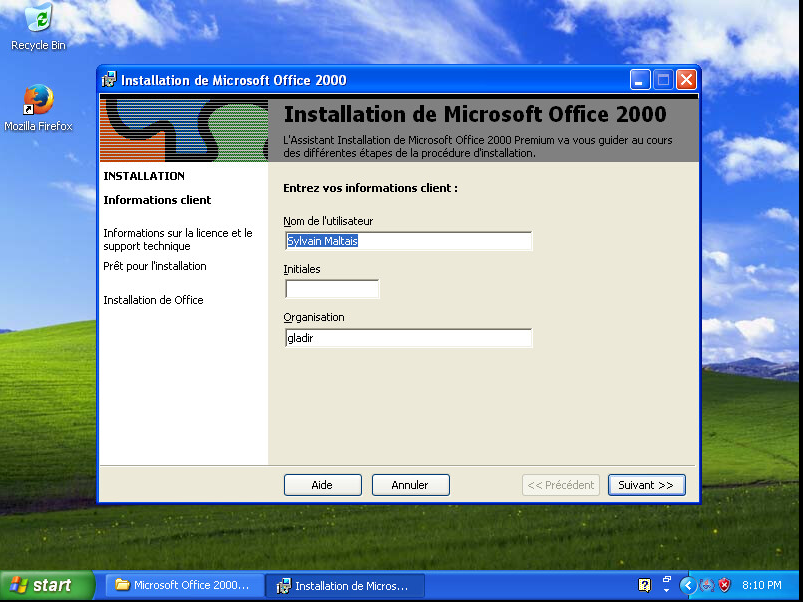Click the INSTALLATION sidebar heading

coord(144,176)
